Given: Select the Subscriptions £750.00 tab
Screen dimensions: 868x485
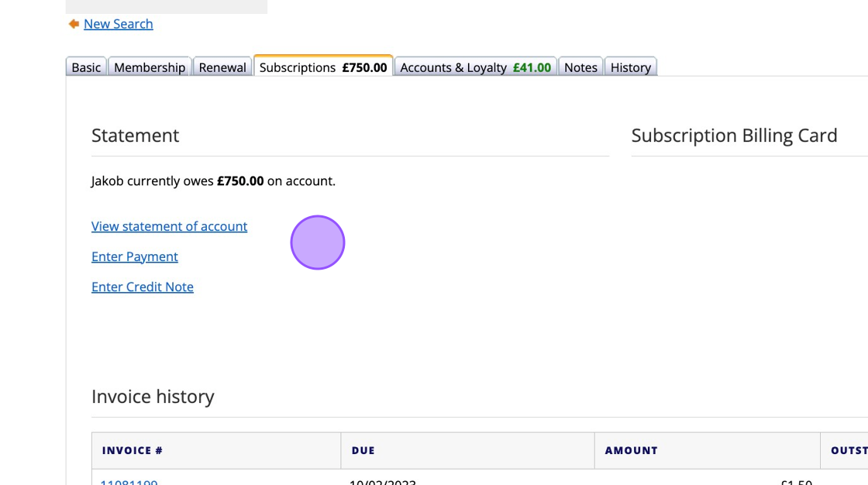Looking at the screenshot, I should (x=322, y=67).
